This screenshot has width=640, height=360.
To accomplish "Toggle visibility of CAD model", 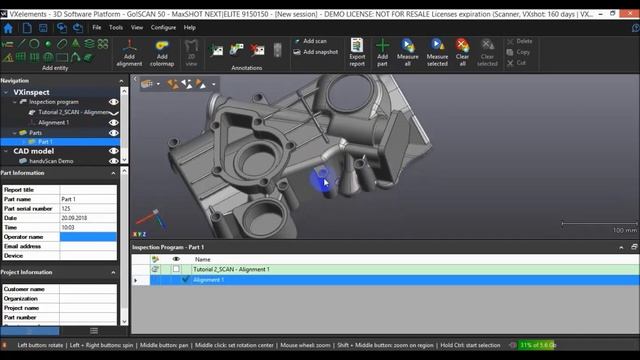I will point(113,151).
